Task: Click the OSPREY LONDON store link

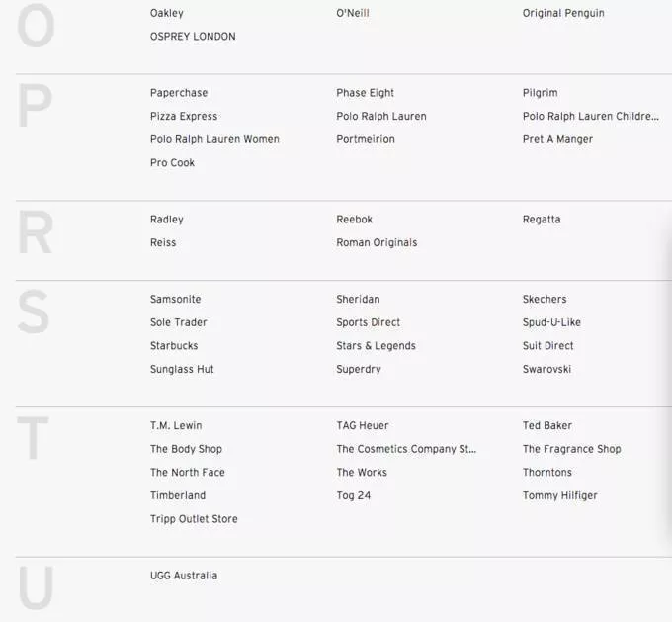Action: click(193, 37)
